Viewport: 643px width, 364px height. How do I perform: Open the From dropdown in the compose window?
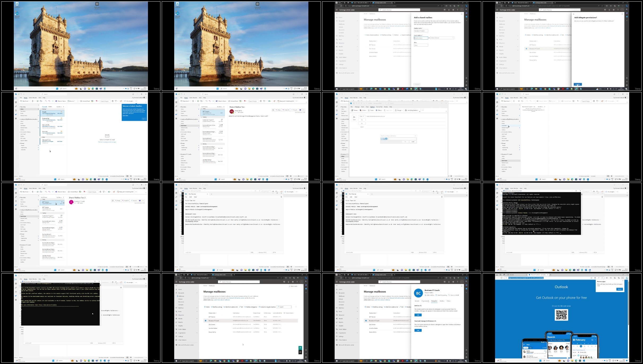coord(362,116)
